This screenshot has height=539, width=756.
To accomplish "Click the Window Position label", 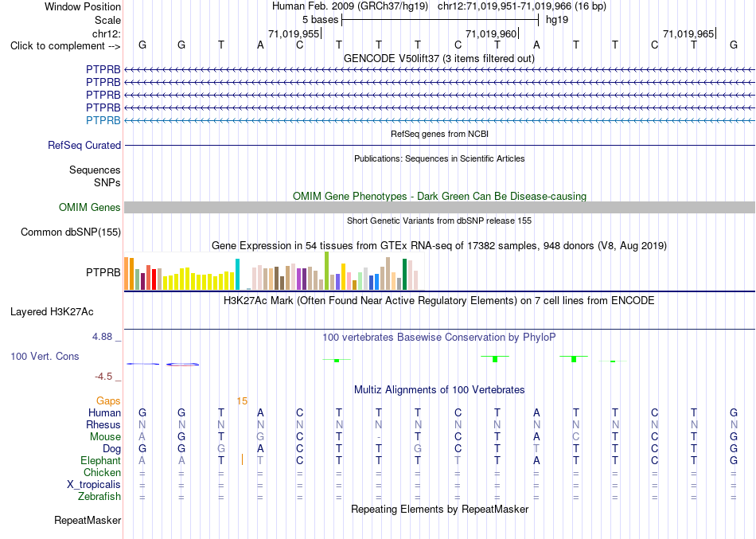I will [83, 6].
